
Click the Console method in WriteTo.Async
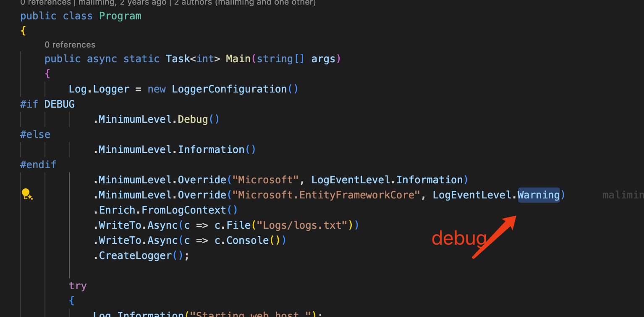[x=247, y=240]
